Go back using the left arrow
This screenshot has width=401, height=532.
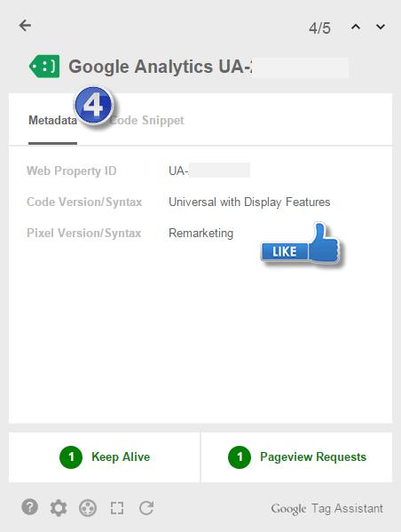pos(25,26)
